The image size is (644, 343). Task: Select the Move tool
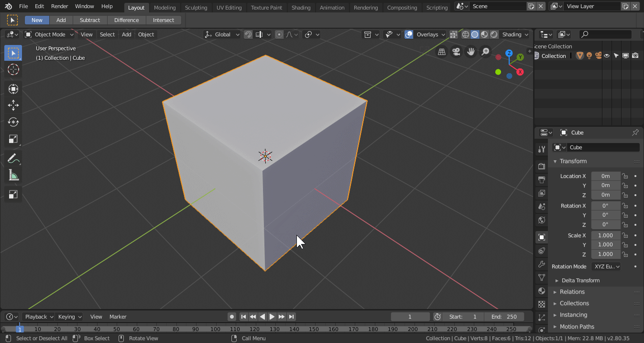point(13,105)
